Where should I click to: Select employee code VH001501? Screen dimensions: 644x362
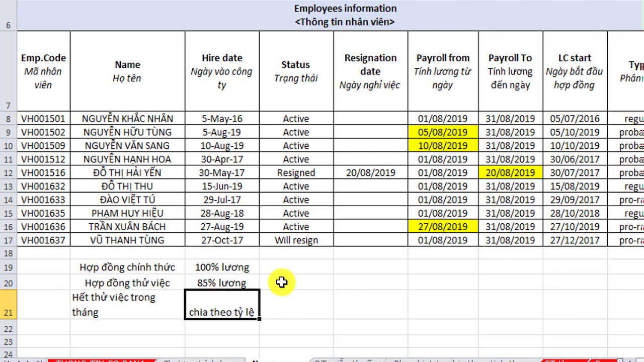[x=43, y=119]
